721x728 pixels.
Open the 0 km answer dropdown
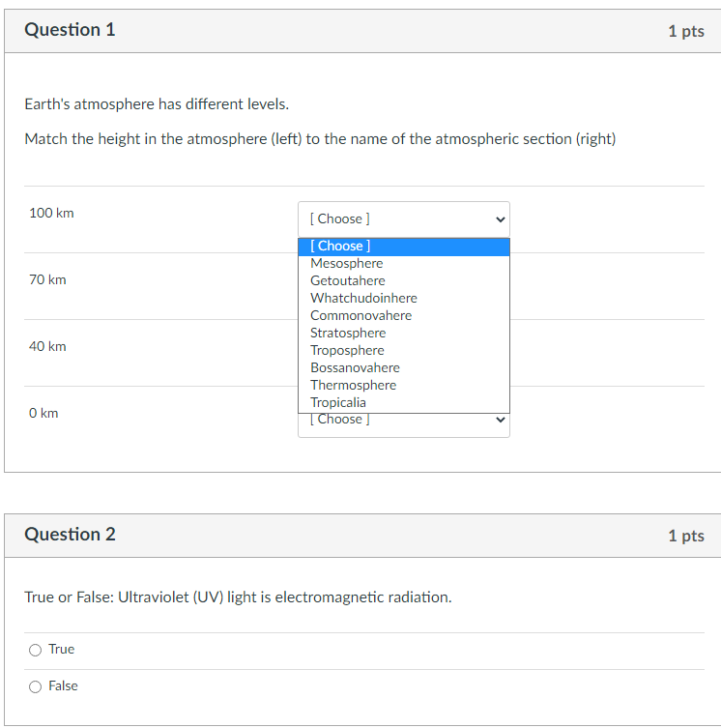point(403,424)
